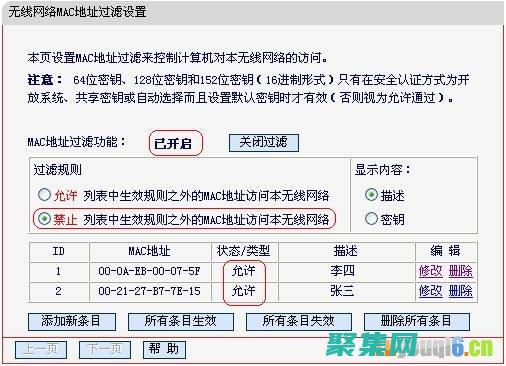Click the 李四 description cell
The image size is (506, 366).
(x=346, y=271)
